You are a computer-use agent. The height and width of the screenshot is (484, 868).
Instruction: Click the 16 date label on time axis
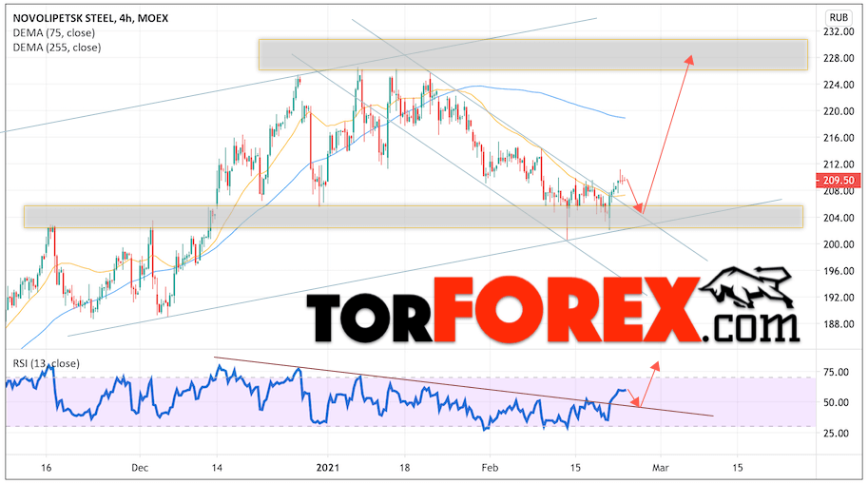[x=46, y=468]
